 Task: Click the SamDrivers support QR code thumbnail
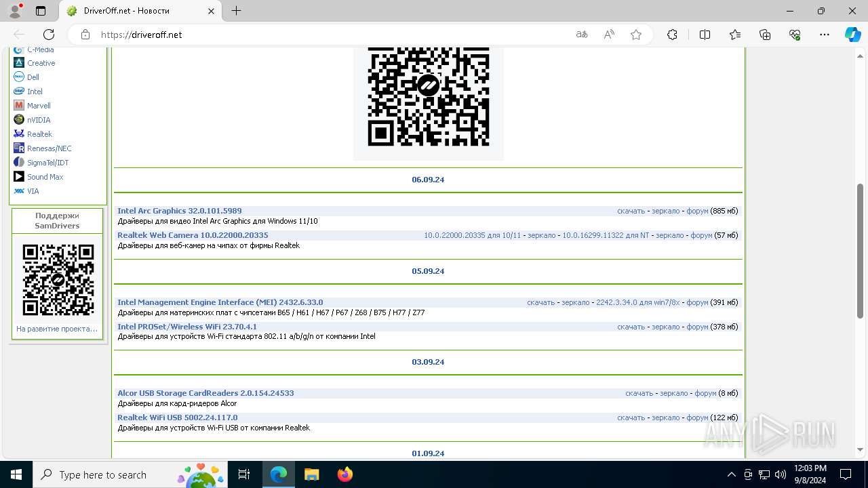58,280
